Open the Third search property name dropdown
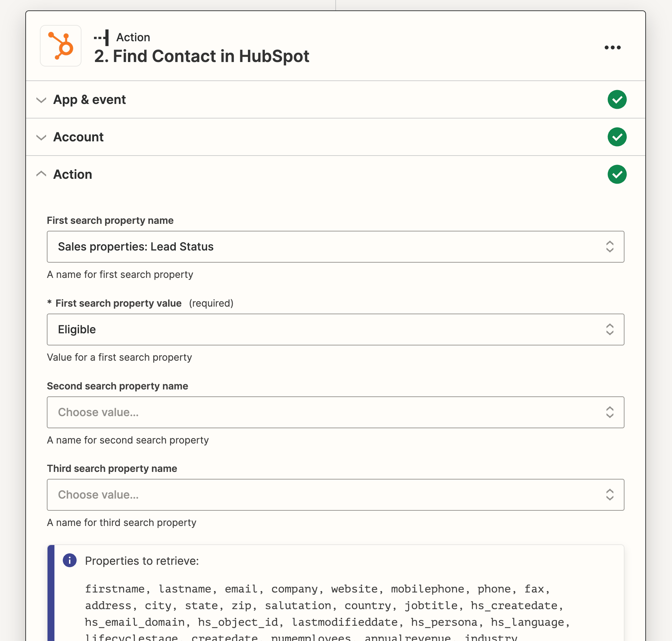The height and width of the screenshot is (641, 672). [x=335, y=495]
